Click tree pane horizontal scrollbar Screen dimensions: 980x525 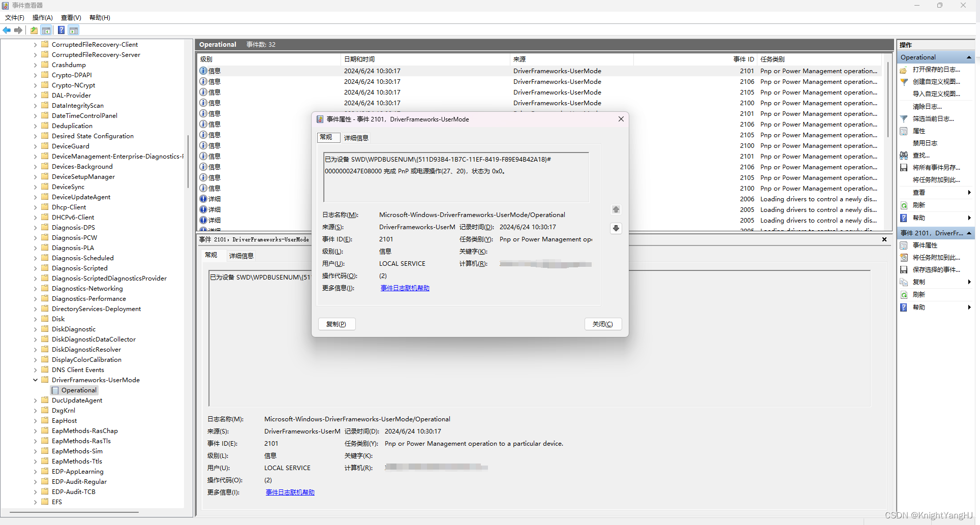74,512
